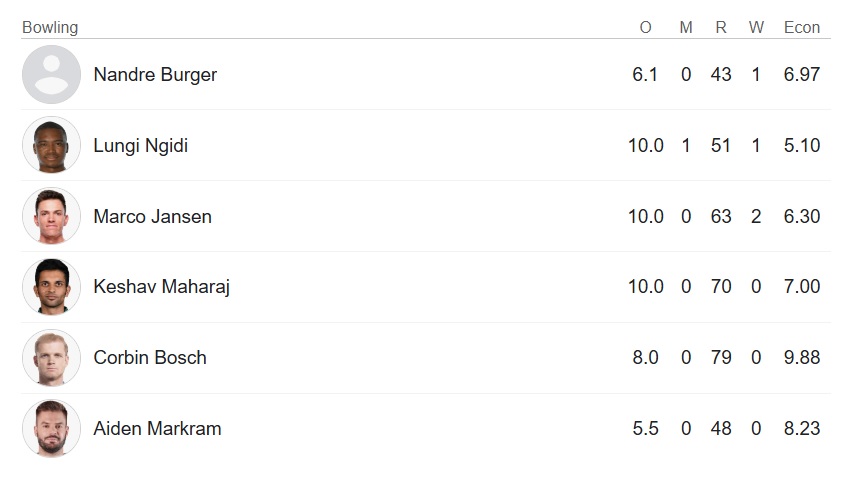The height and width of the screenshot is (480, 844).
Task: Click Marco Jansen's wickets value of 2
Action: 756,217
